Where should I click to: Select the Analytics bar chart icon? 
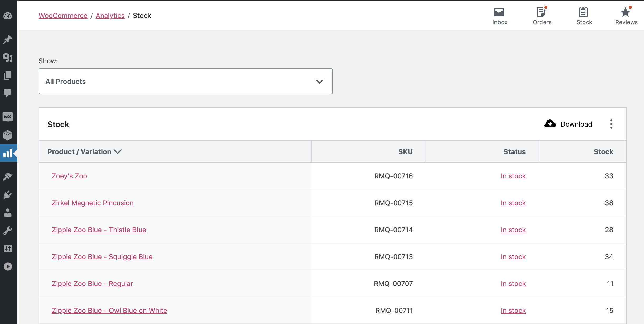coord(8,153)
